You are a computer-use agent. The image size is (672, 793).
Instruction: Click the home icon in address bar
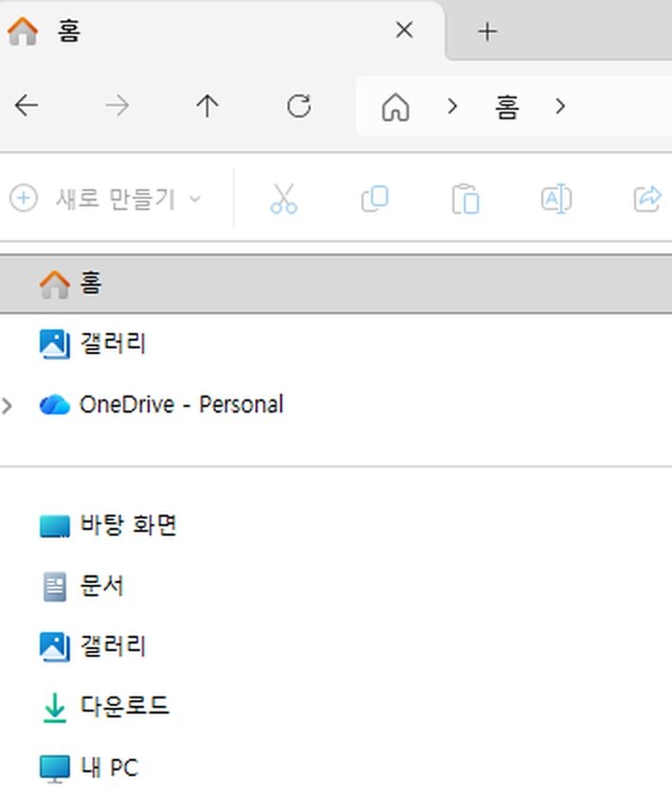click(x=396, y=107)
